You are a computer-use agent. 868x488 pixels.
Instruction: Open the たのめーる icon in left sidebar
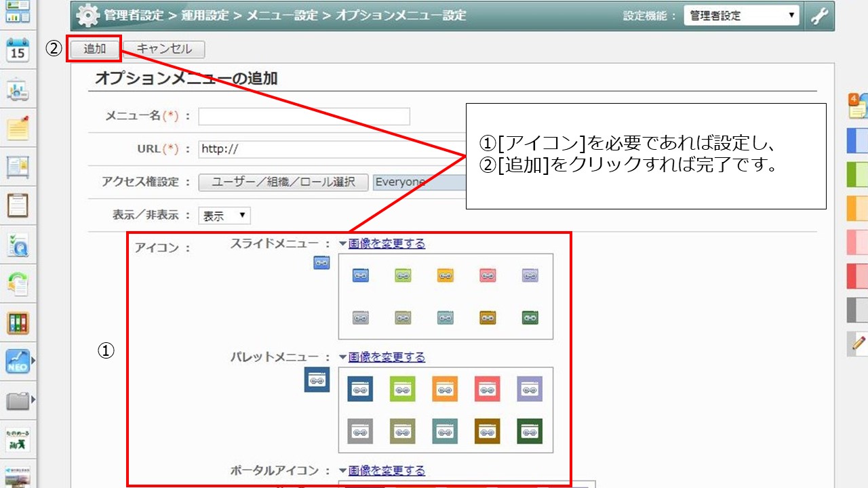click(x=18, y=439)
